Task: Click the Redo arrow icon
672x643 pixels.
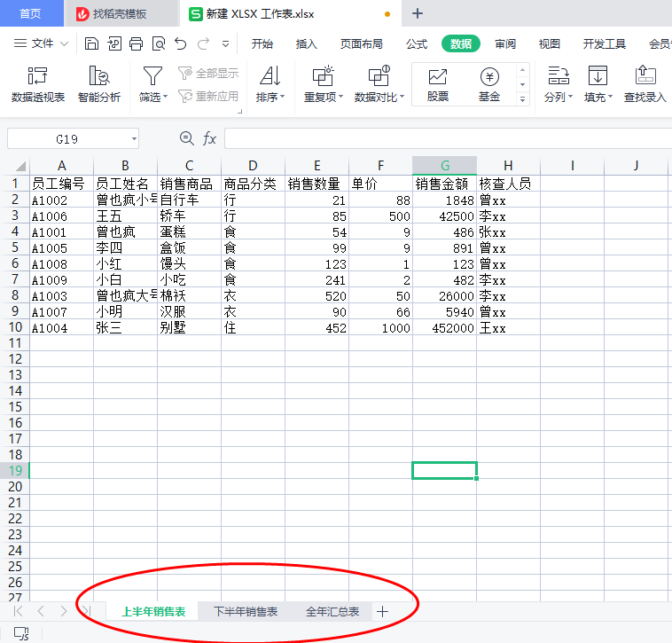Action: pyautogui.click(x=203, y=43)
